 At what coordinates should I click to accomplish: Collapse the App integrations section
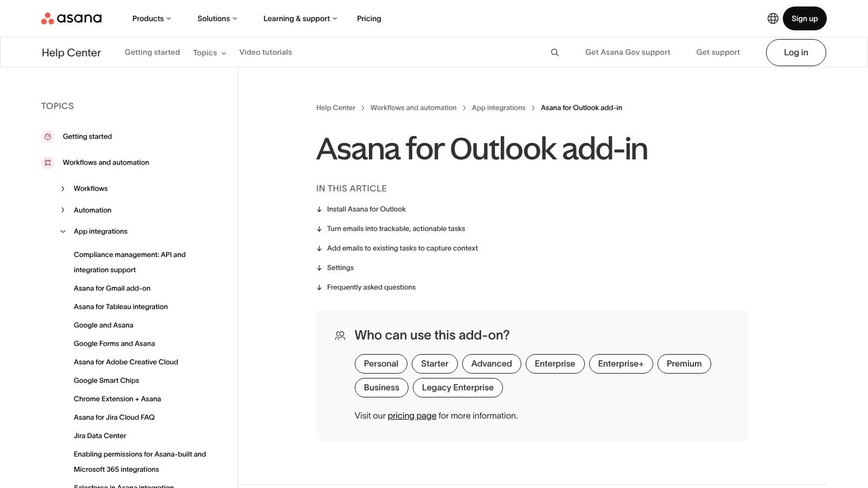[63, 232]
